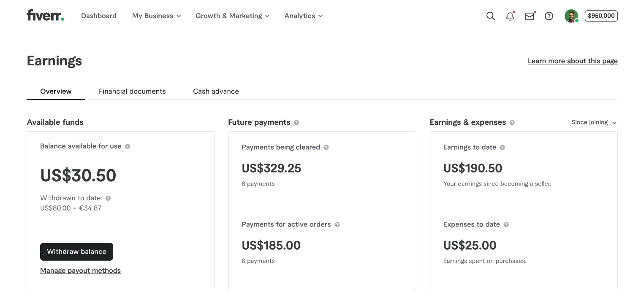Open the search magnifier icon
Viewport: 644px width, 299px height.
click(x=490, y=16)
